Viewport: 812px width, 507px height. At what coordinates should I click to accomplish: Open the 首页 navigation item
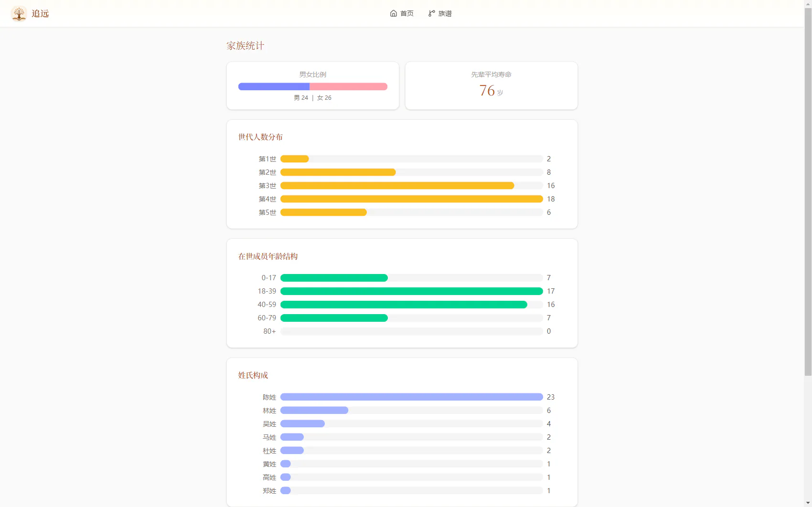[402, 13]
